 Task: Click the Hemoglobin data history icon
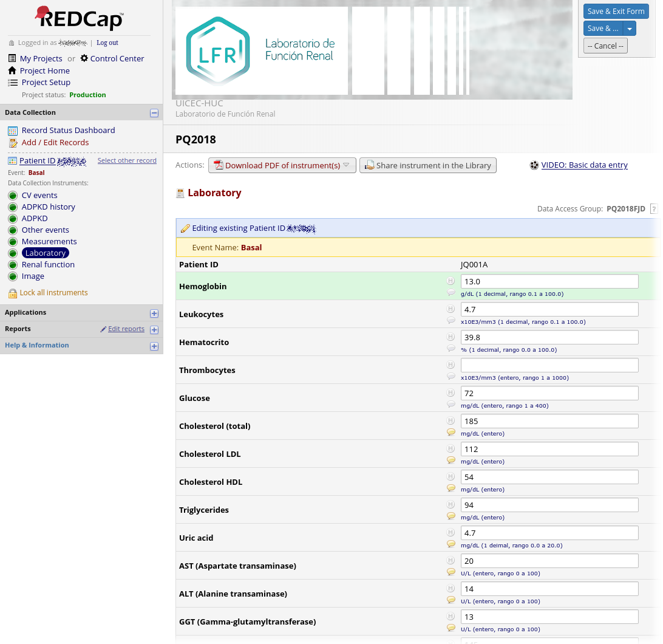click(450, 281)
